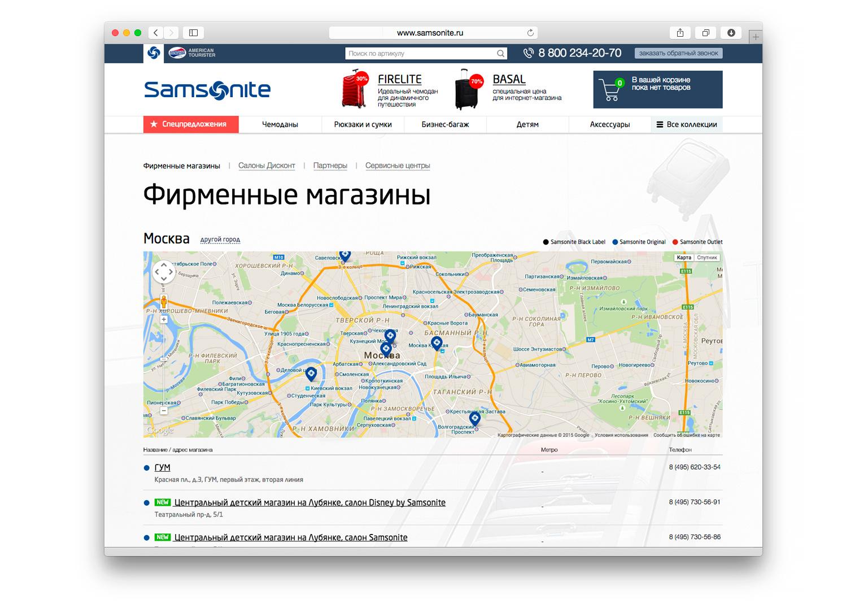The height and width of the screenshot is (608, 868).
Task: Click the Samsonite swirl brand icon in top bar
Action: [154, 53]
